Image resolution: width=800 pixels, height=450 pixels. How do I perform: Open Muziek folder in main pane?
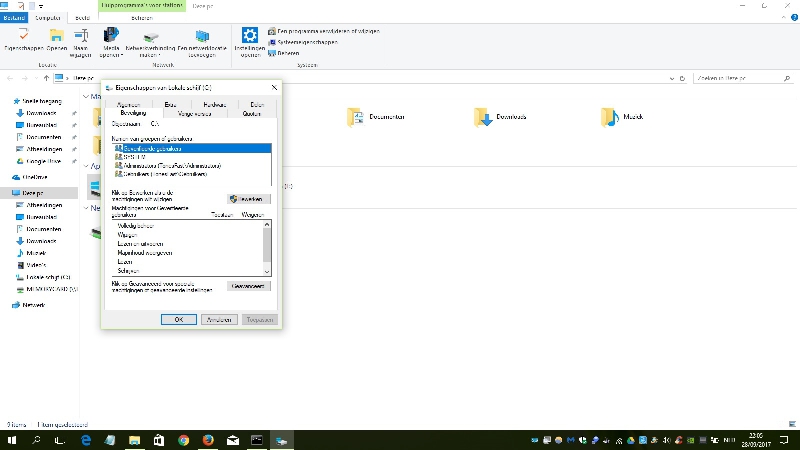point(622,117)
